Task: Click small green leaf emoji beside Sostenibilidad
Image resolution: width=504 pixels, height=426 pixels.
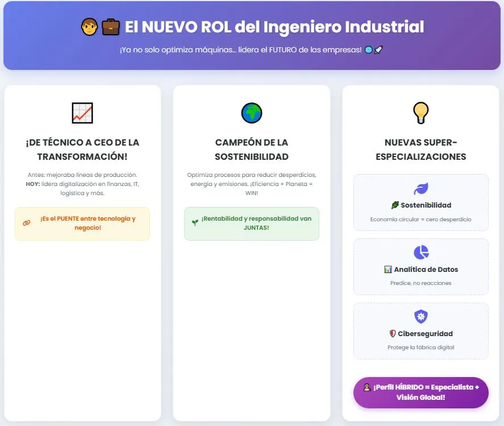Action: point(395,205)
